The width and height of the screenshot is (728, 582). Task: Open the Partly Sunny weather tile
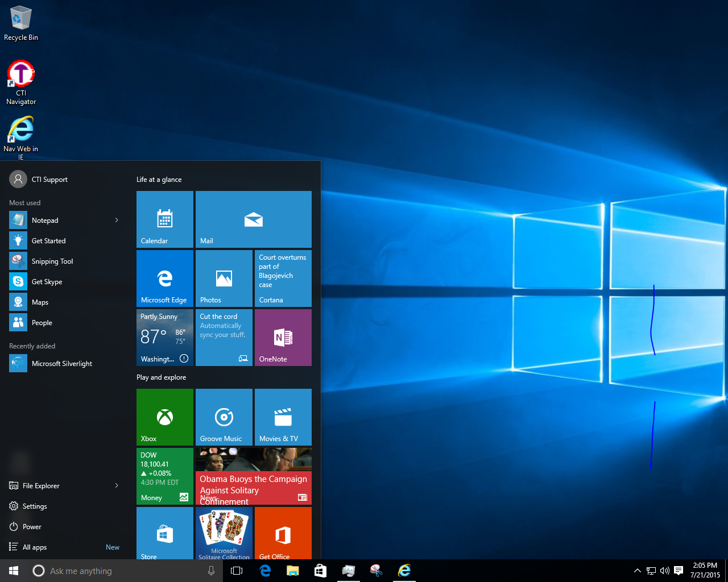pyautogui.click(x=165, y=338)
